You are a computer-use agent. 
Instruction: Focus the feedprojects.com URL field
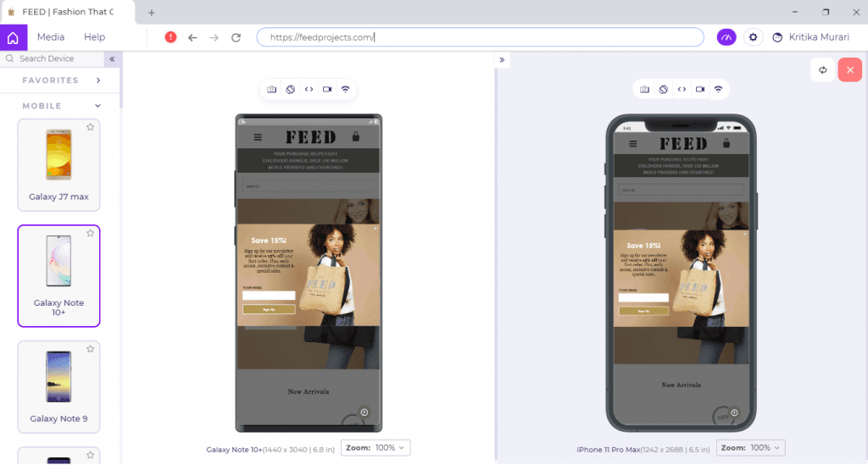(x=480, y=37)
